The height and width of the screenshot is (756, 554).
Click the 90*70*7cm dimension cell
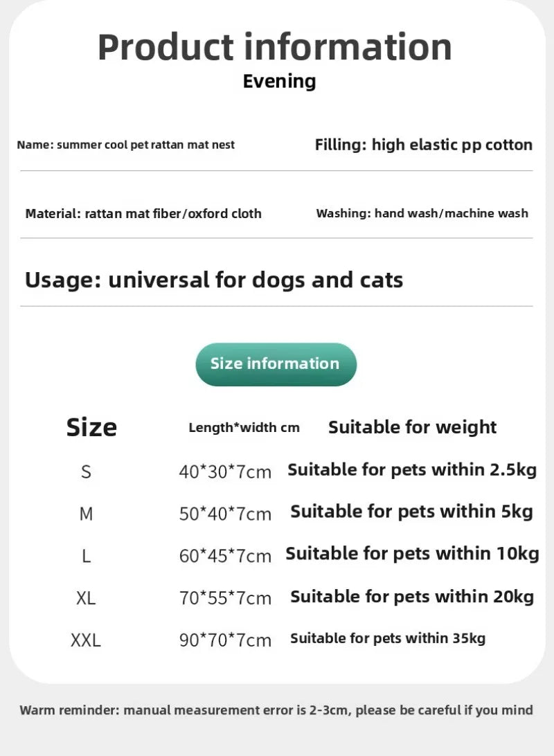[x=225, y=640]
